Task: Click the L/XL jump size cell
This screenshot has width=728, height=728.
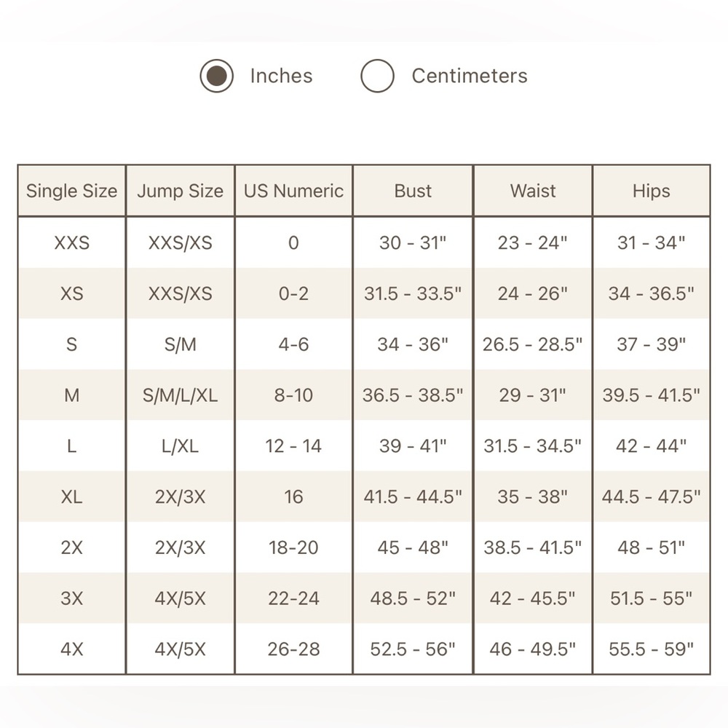Action: 180,446
